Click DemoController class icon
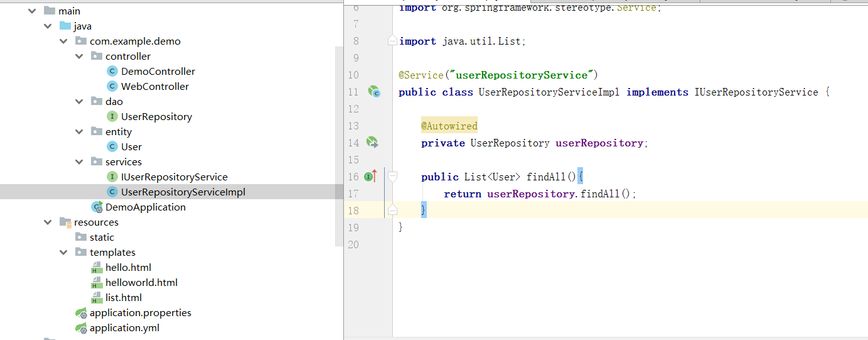This screenshot has width=868, height=340. [x=112, y=71]
